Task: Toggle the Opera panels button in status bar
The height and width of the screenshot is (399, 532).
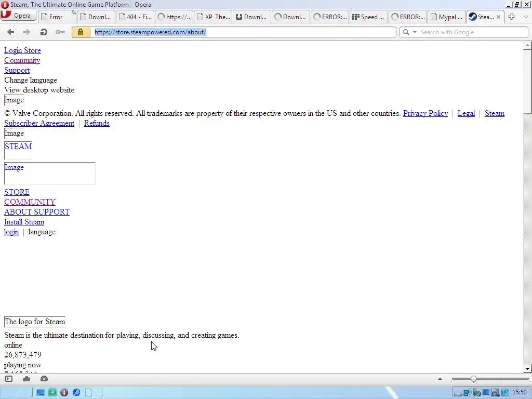Action: click(9, 379)
